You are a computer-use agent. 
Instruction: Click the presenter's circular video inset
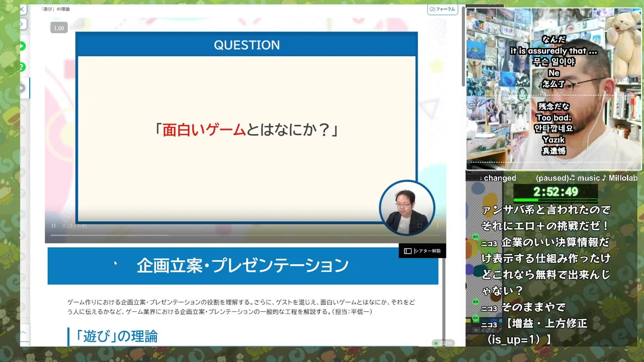[x=407, y=208]
